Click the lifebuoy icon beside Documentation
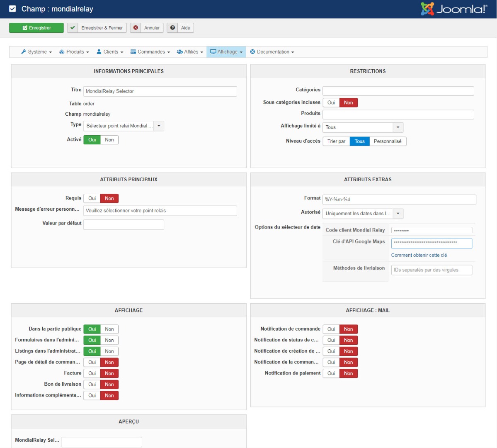The height and width of the screenshot is (448, 497). pos(252,52)
